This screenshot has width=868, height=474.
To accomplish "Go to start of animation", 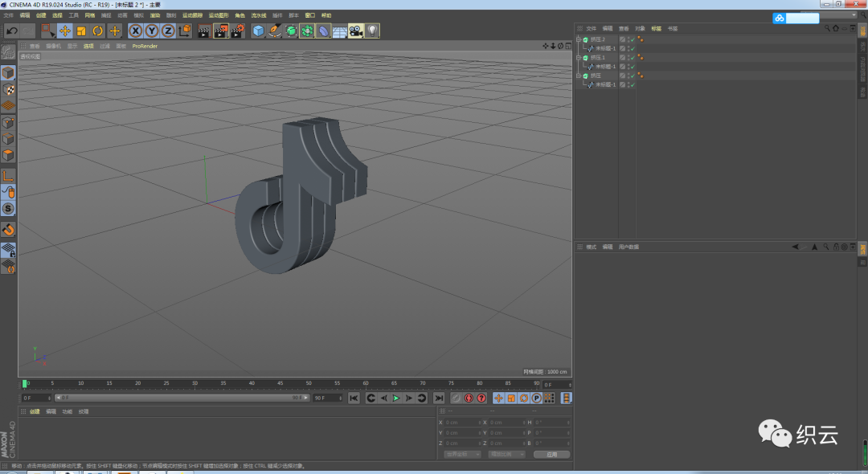I will click(354, 398).
